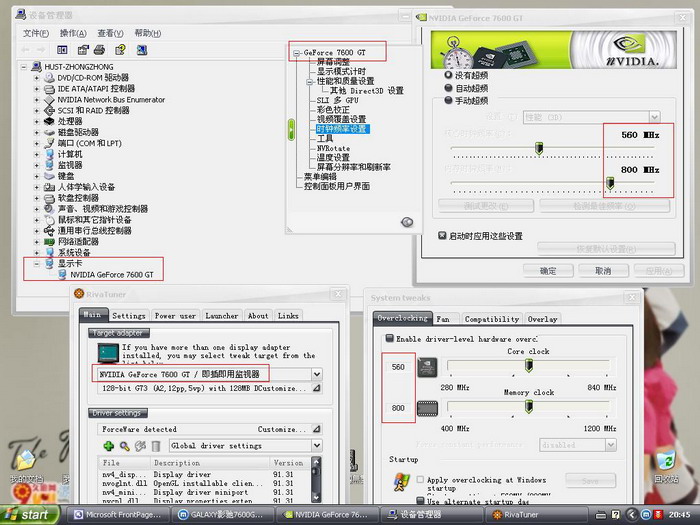Click the Windows start button

point(29,515)
